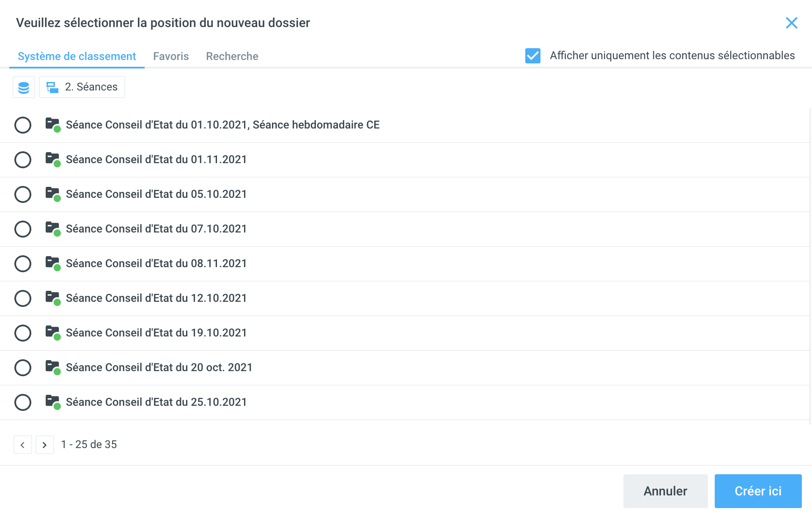812x514 pixels.
Task: Click folder icon of Séance du 25.10.2021
Action: coord(52,402)
